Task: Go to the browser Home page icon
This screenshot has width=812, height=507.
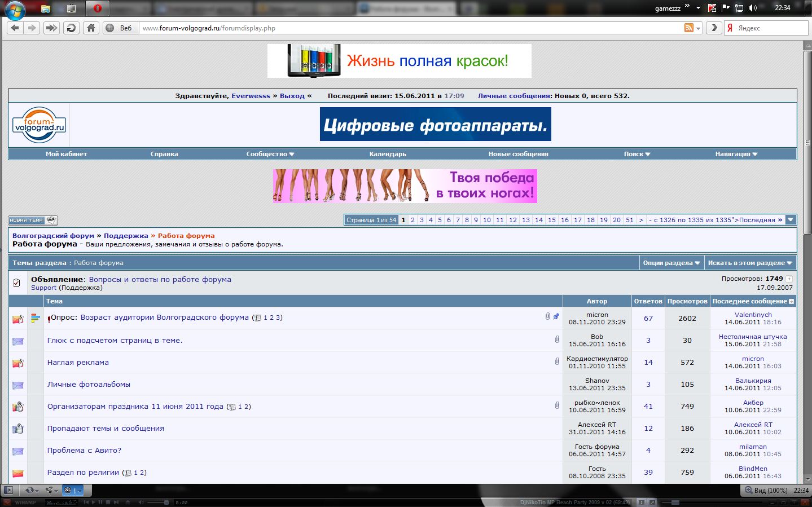Action: point(91,28)
